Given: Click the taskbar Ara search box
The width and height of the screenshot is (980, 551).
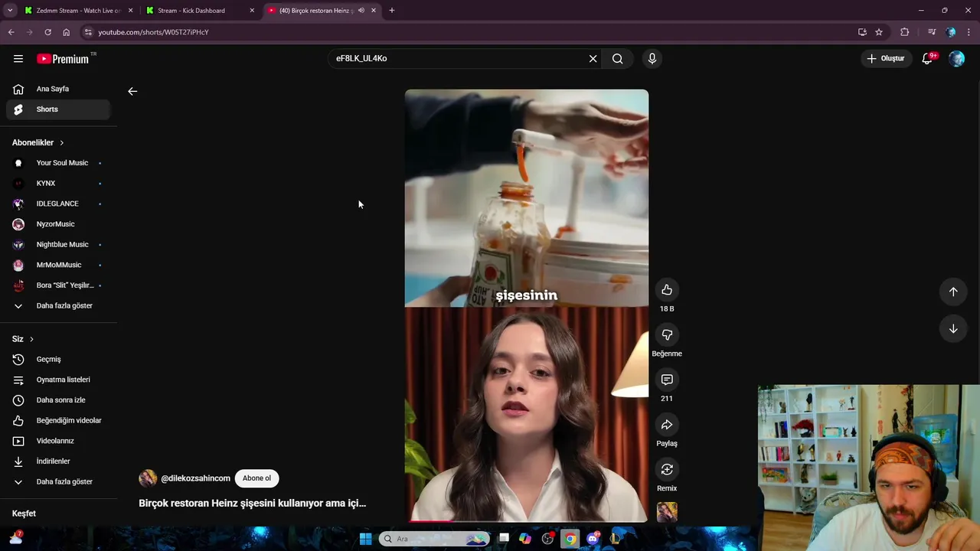Looking at the screenshot, I should pos(434,539).
